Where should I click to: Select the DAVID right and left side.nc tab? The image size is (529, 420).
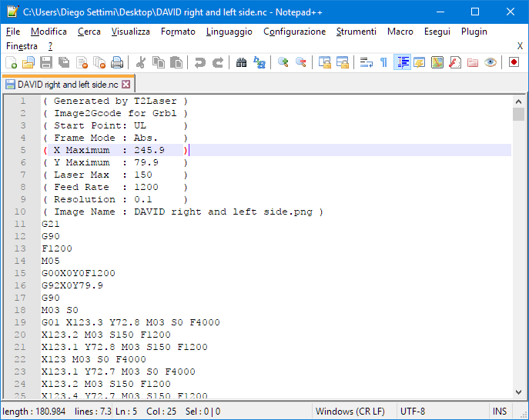67,84
